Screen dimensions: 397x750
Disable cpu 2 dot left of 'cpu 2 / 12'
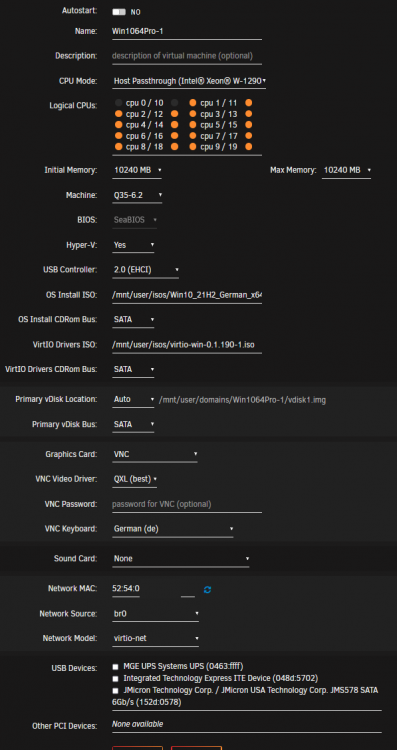119,114
